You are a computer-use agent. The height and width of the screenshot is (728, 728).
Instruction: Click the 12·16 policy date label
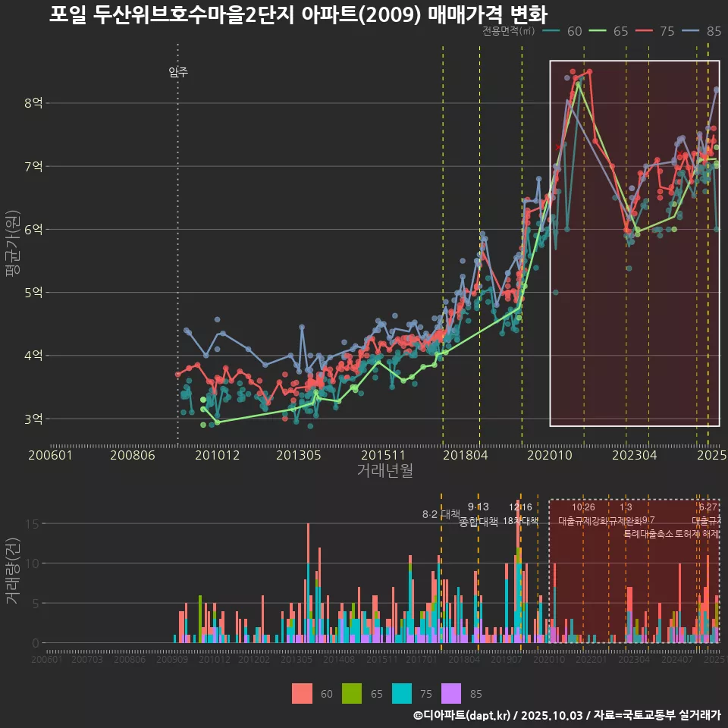click(x=520, y=507)
